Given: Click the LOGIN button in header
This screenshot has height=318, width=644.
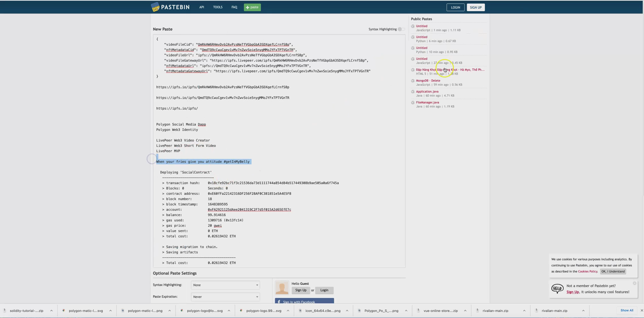Looking at the screenshot, I should 455,8.
